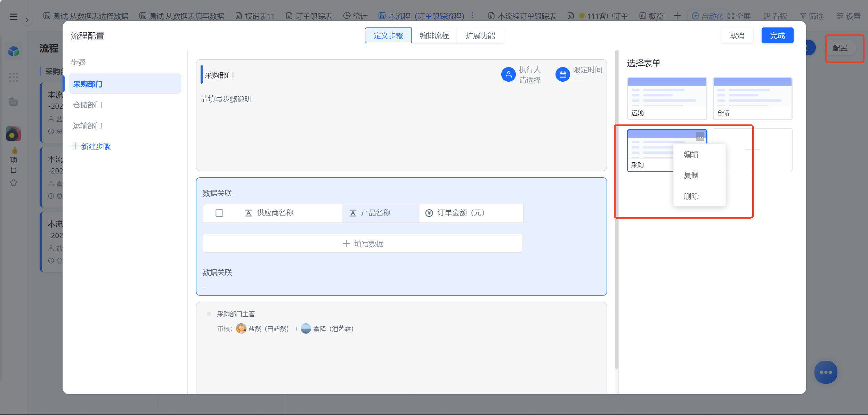Open the 概览 tab
Image resolution: width=868 pixels, height=415 pixels.
point(651,16)
